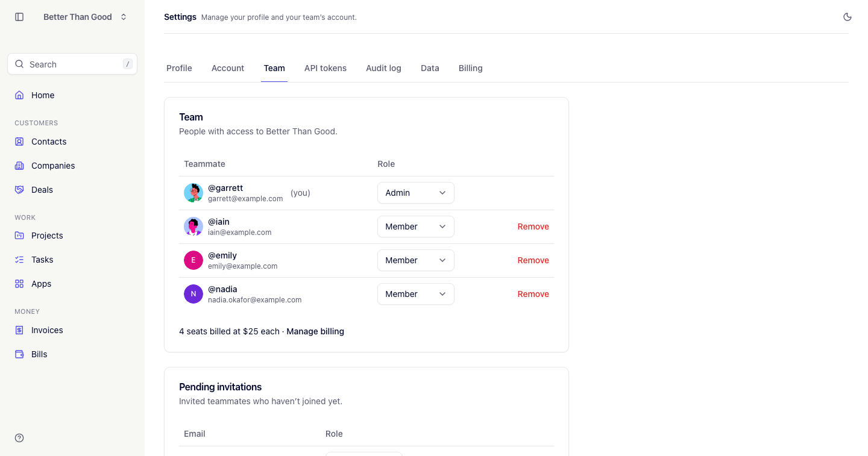Collapse the sidebar panel icon
Screen dimensions: 868x456
click(19, 17)
